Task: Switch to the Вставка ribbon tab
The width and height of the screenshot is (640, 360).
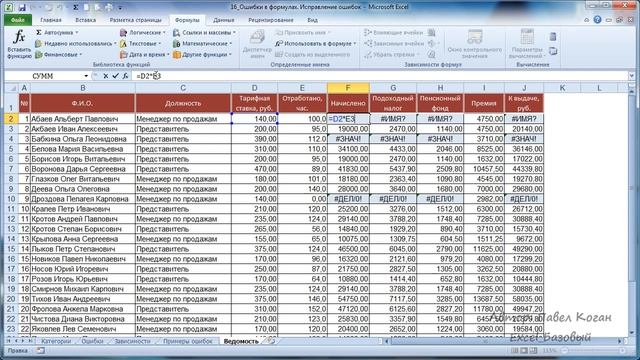Action: click(85, 20)
